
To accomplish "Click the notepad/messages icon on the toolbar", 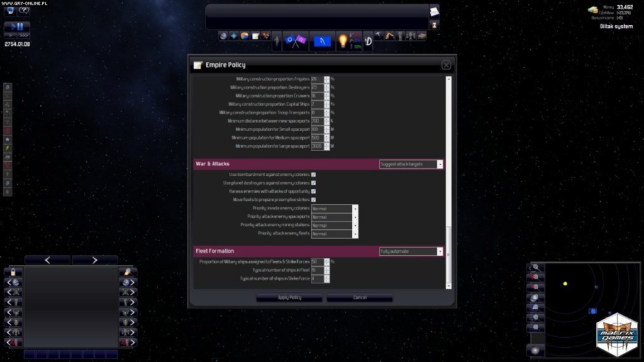I will coord(255,36).
